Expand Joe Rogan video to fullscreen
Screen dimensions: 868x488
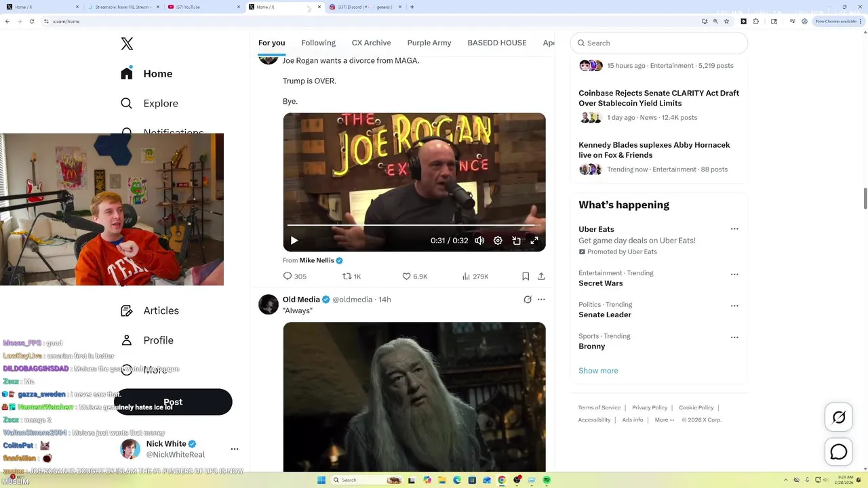pos(534,241)
